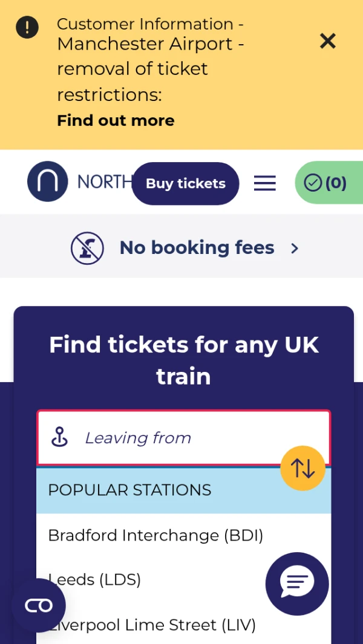Open the Find out more link

[x=116, y=120]
